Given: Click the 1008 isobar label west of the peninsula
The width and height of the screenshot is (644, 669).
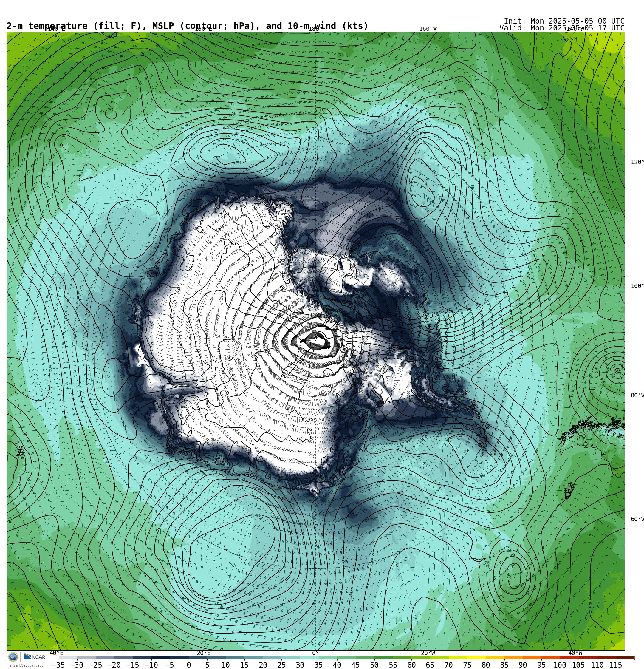Looking at the screenshot, I should (510, 364).
